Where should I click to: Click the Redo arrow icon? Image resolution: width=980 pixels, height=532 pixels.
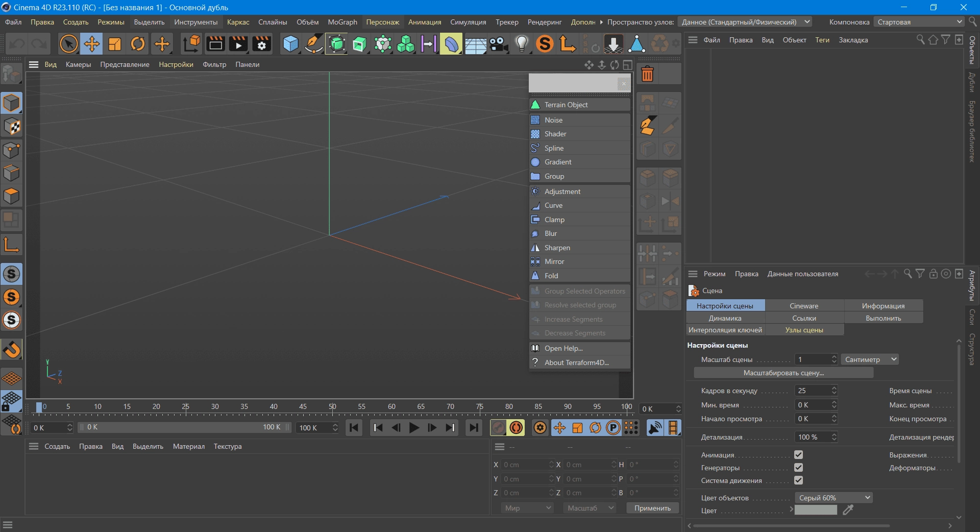pyautogui.click(x=39, y=44)
